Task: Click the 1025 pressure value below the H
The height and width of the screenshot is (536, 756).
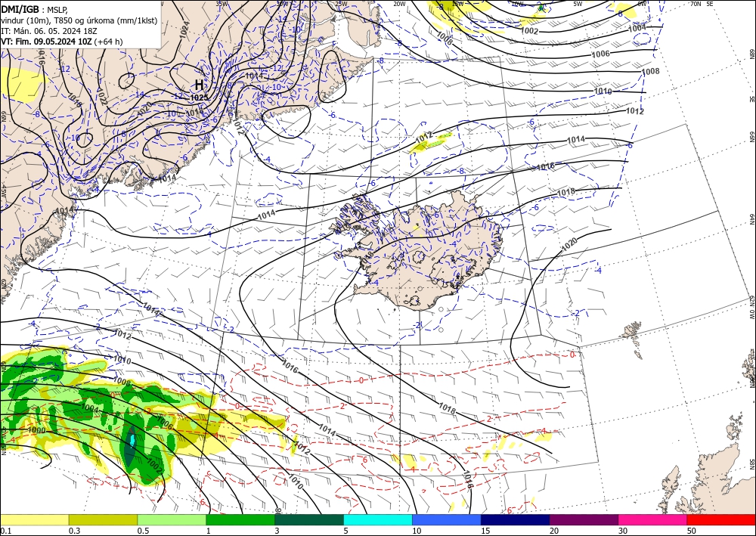Action: pyautogui.click(x=199, y=98)
